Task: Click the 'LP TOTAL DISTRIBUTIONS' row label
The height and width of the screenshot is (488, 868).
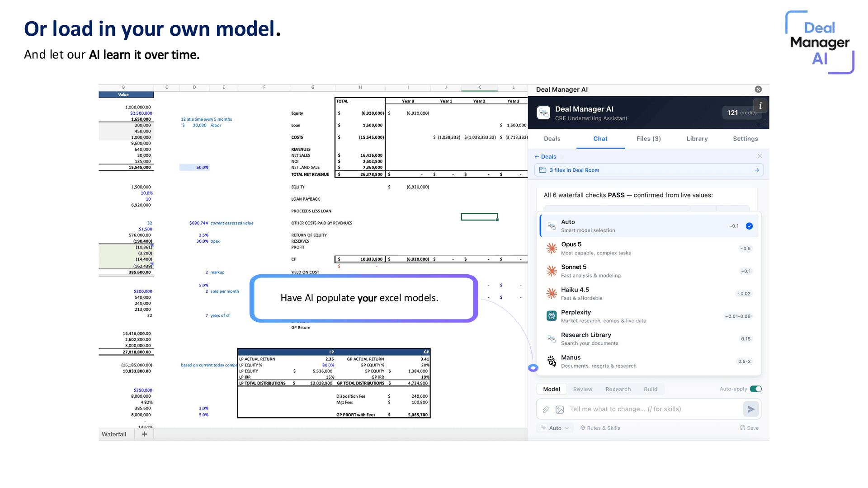Action: (x=262, y=383)
